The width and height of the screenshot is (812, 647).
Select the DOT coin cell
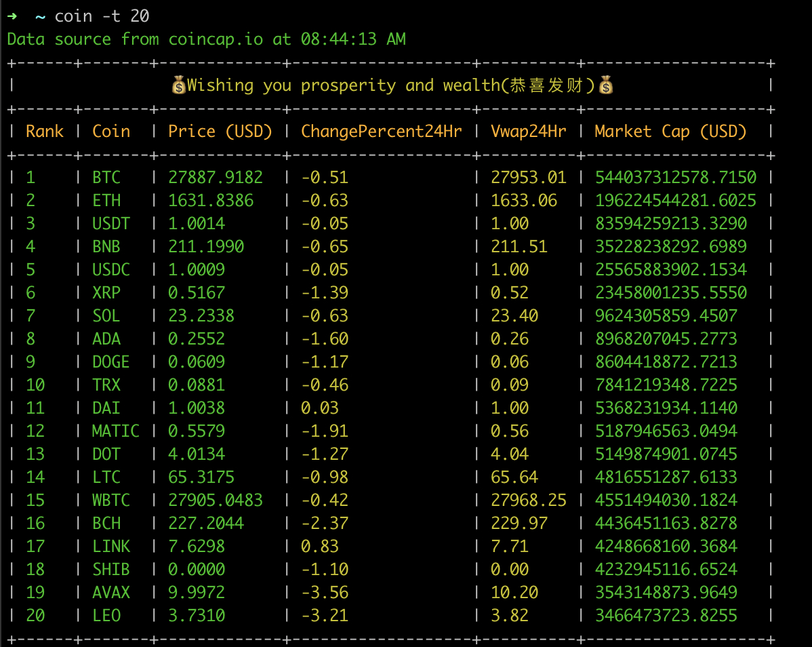(106, 454)
